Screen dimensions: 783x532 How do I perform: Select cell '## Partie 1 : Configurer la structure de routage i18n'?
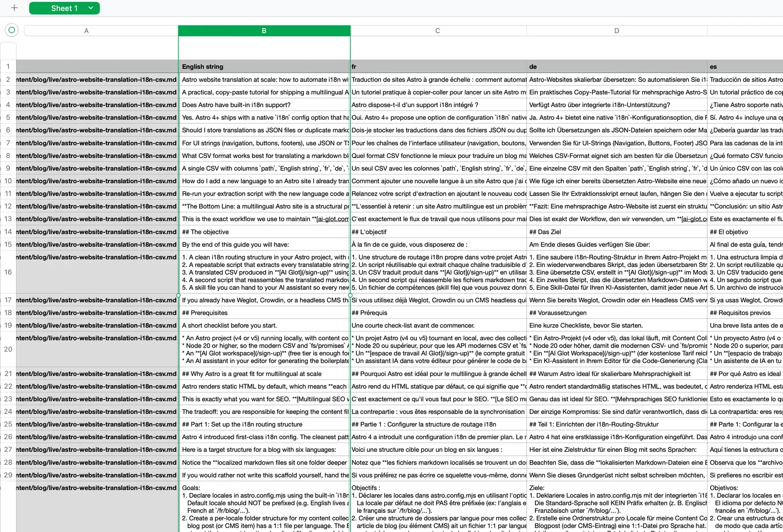438,424
